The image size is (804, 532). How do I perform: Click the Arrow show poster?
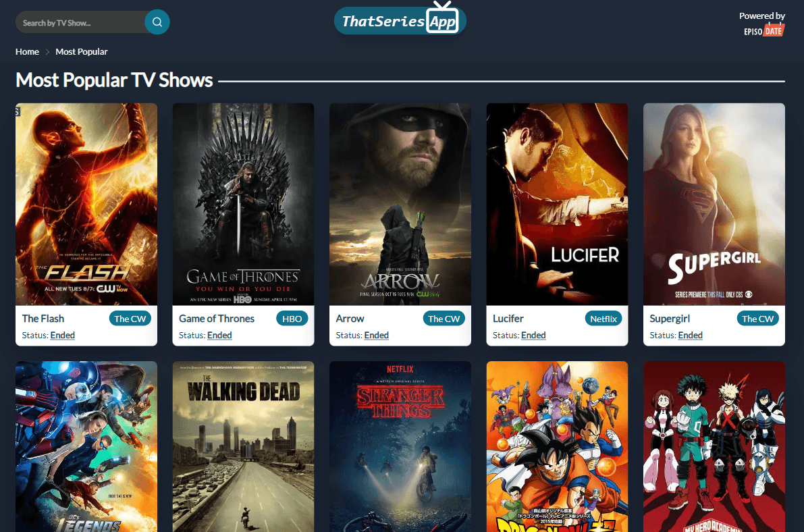[400, 204]
